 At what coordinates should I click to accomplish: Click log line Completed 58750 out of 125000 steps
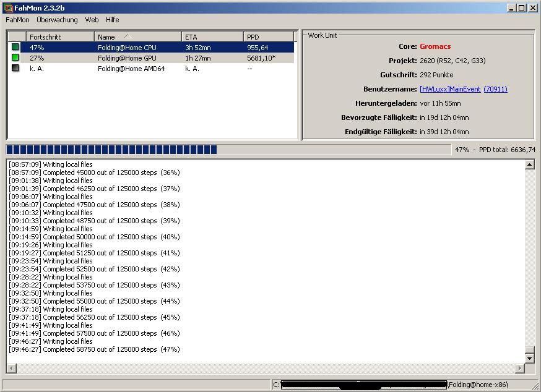click(94, 349)
